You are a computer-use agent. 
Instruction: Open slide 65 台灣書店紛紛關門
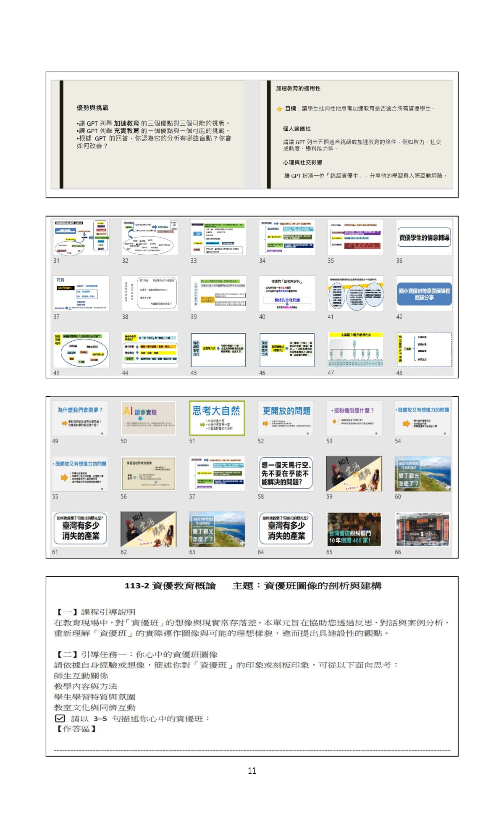pos(354,529)
